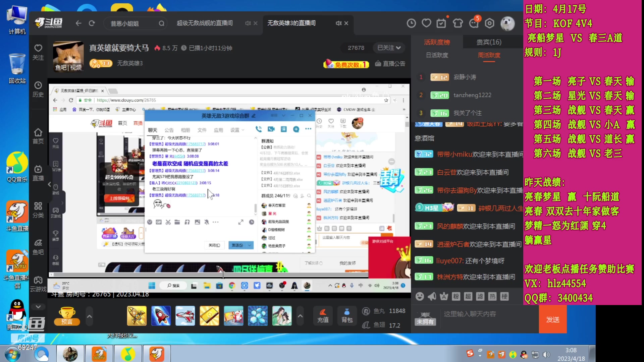The image size is (644, 362).
Task: Click the orange 发送 button
Action: [x=553, y=319]
